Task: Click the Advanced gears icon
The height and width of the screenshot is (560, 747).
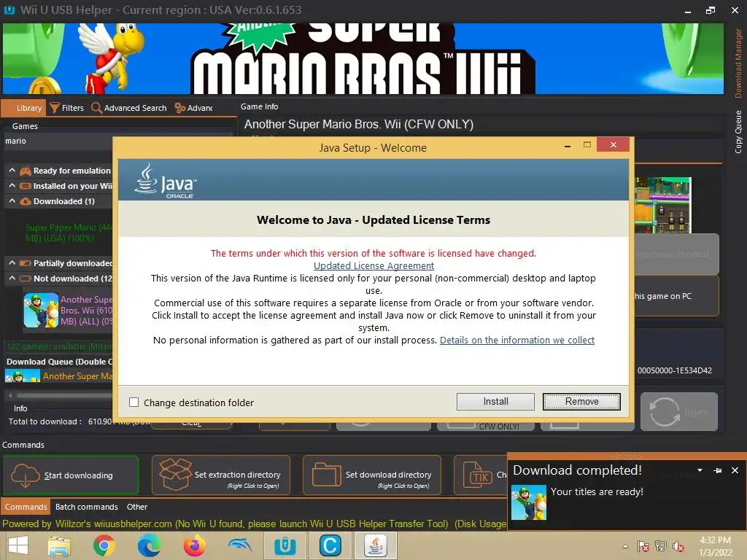Action: [x=179, y=108]
